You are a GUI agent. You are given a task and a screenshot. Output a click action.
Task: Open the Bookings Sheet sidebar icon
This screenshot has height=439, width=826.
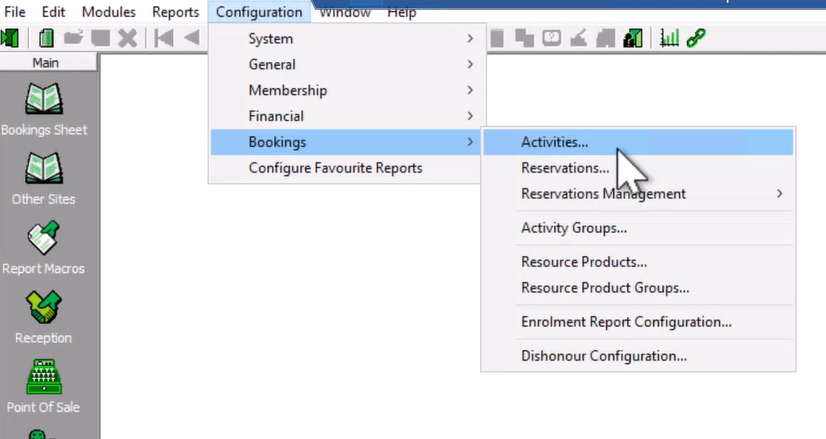tap(44, 110)
